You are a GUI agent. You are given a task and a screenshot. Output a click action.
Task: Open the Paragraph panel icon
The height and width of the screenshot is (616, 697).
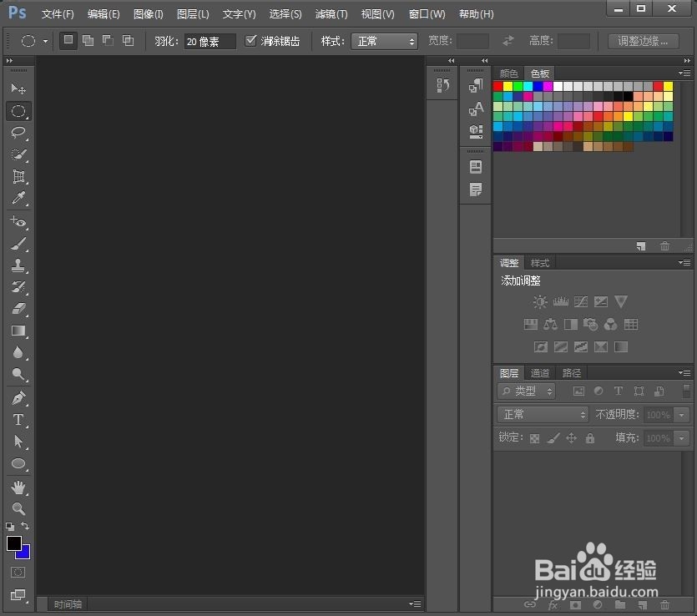476,85
